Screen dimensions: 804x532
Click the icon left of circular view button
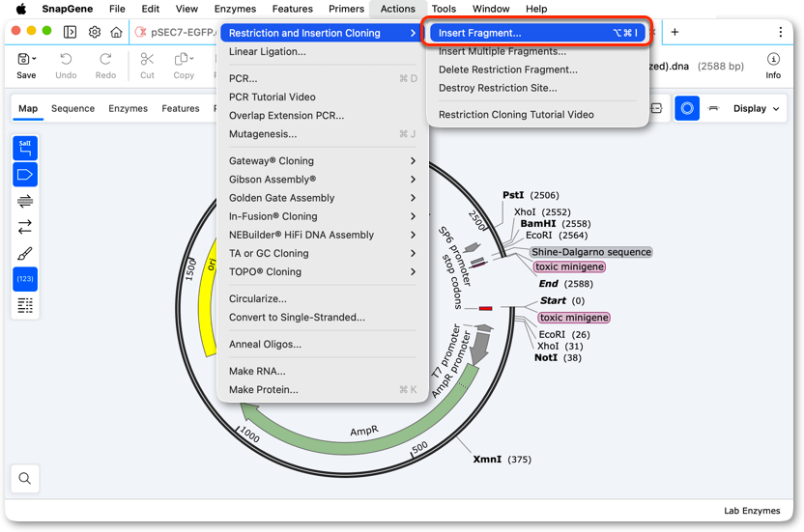coord(657,108)
